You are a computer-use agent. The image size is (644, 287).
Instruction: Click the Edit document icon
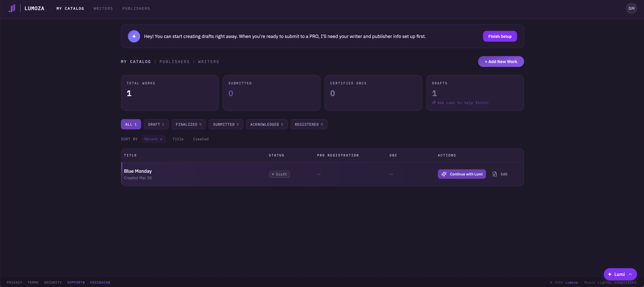point(495,174)
